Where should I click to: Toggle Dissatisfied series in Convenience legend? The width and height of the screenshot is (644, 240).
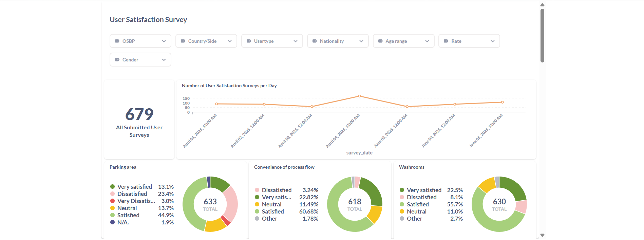(276, 190)
